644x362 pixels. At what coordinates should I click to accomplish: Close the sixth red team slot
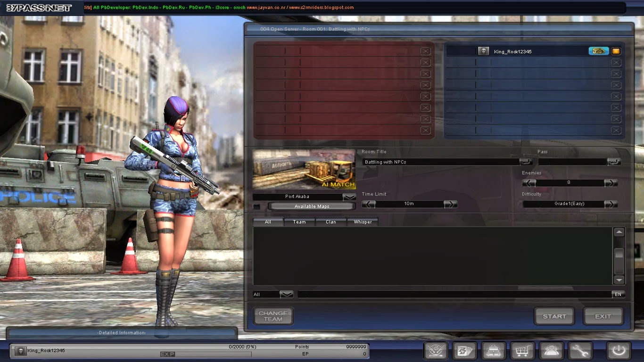[425, 107]
